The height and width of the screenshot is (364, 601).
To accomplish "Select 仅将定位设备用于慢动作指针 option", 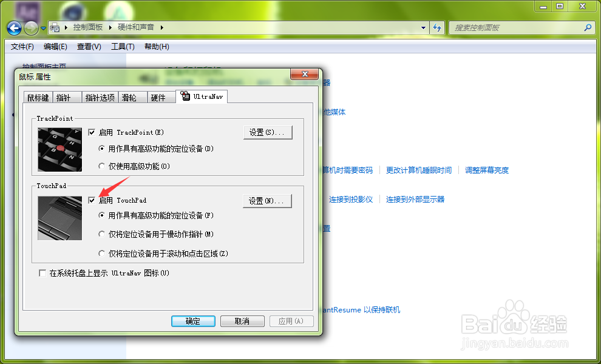I will coord(101,234).
